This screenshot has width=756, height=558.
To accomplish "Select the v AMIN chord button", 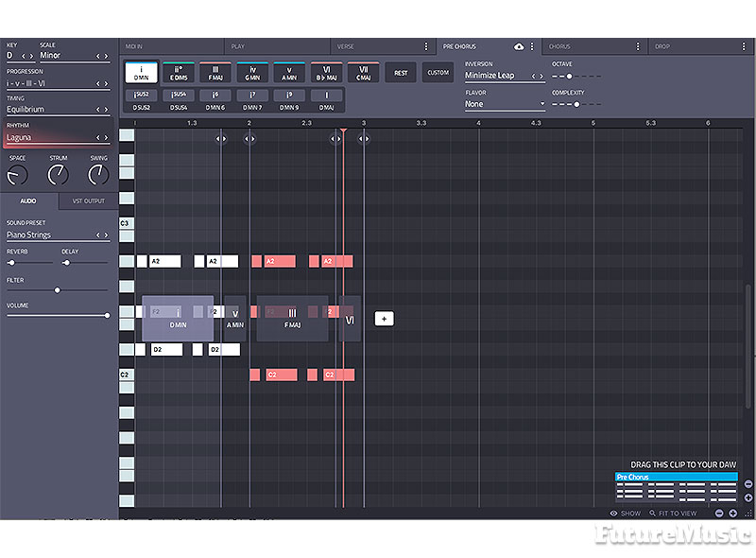I will coord(289,73).
